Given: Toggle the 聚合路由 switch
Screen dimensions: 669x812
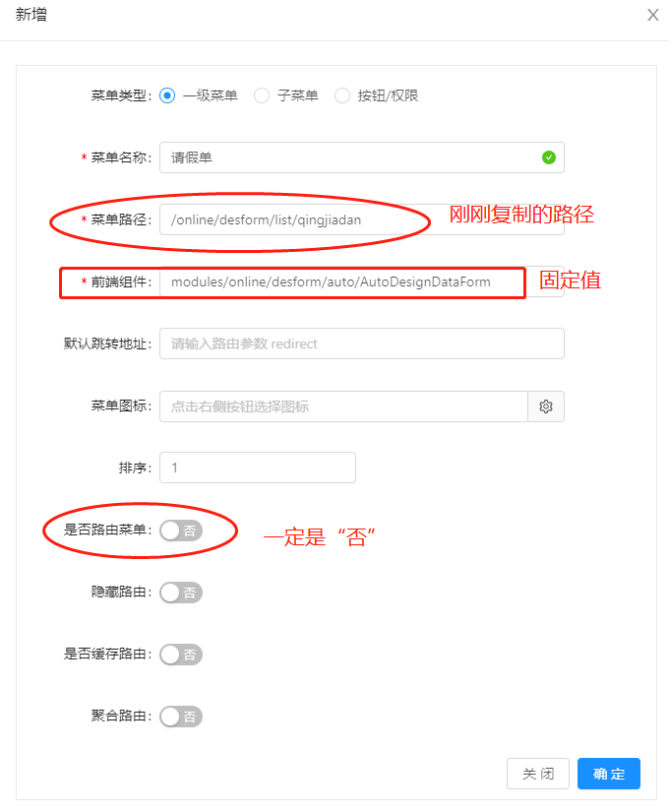Looking at the screenshot, I should tap(181, 717).
